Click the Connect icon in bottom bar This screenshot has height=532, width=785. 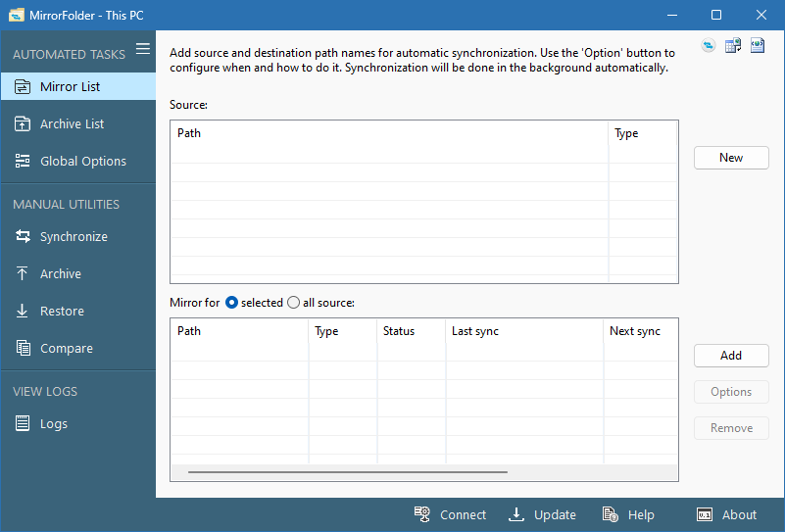point(422,514)
